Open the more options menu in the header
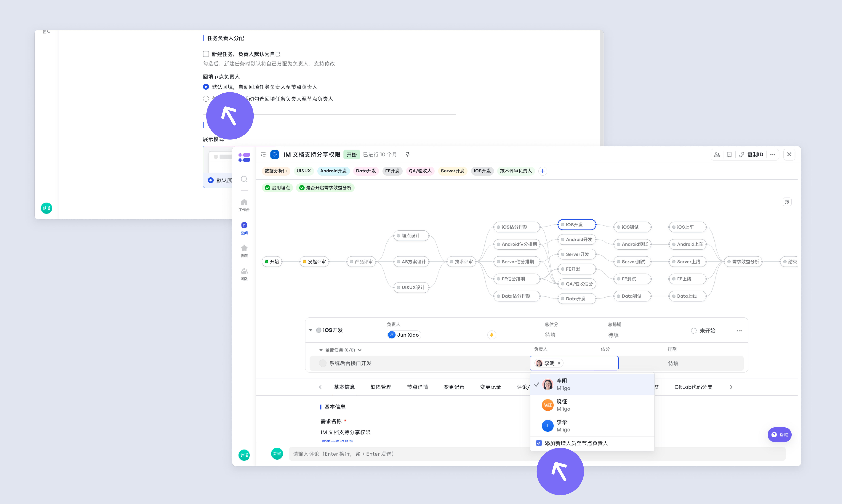 tap(773, 155)
